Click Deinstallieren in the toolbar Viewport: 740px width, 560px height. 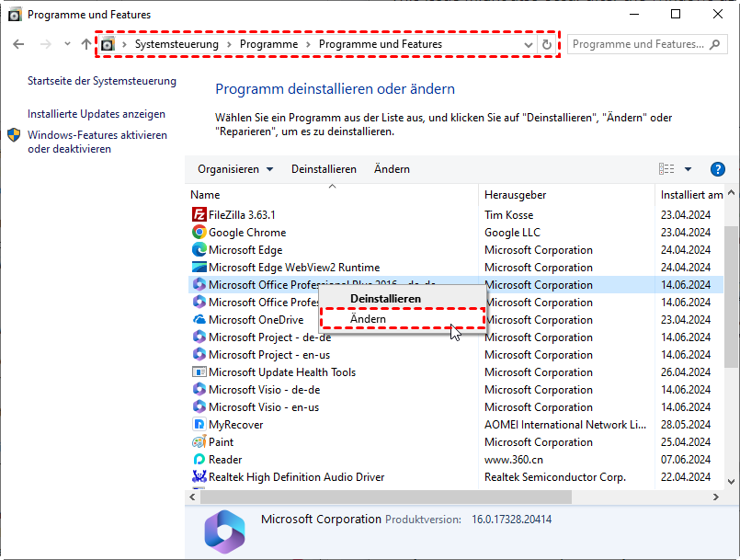coord(324,169)
